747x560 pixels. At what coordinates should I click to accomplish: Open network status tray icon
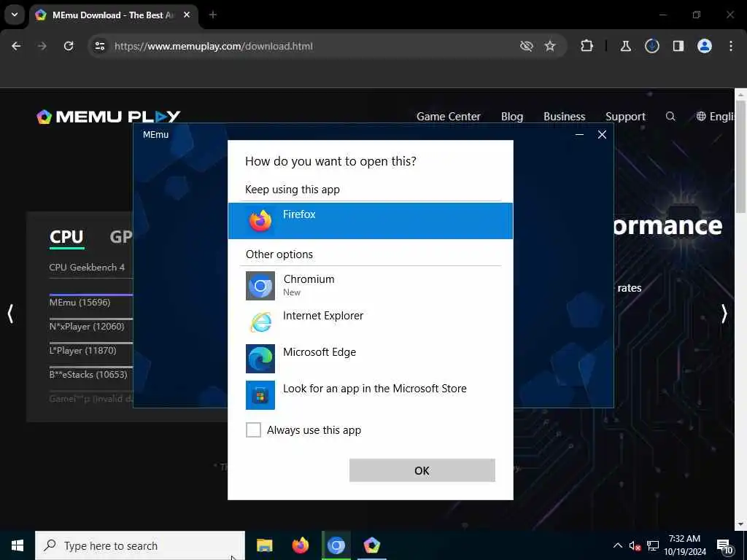click(x=653, y=545)
